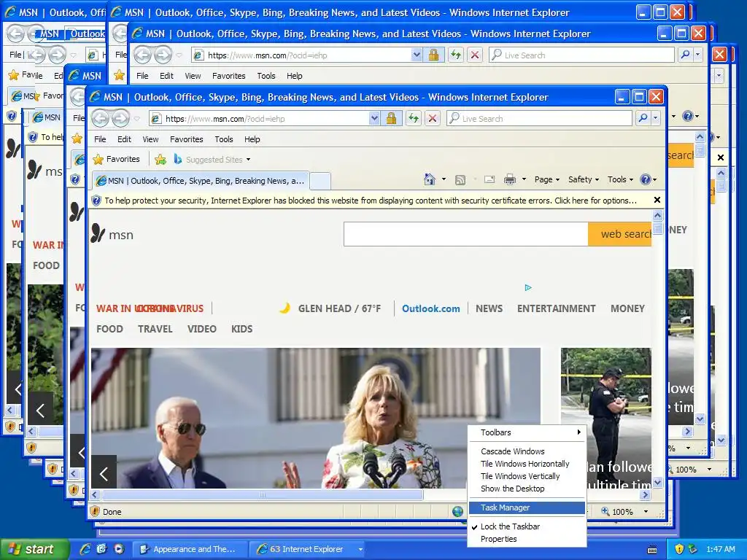Open the zoom level 100% dropdown in the front window

tap(646, 511)
